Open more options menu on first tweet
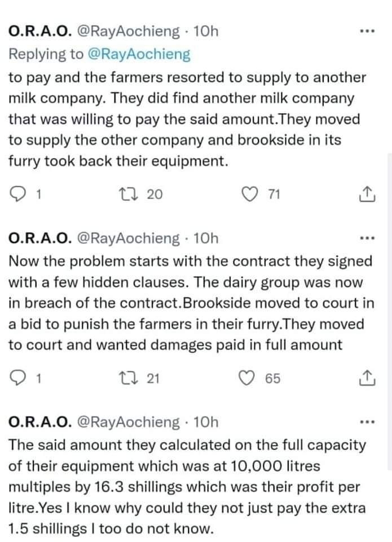392x542 pixels. (x=367, y=32)
